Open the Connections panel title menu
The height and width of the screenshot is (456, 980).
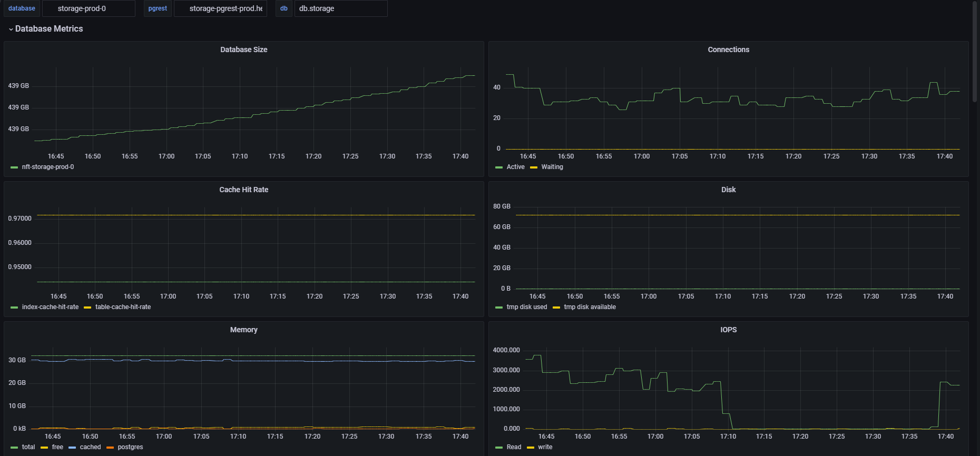pyautogui.click(x=728, y=49)
